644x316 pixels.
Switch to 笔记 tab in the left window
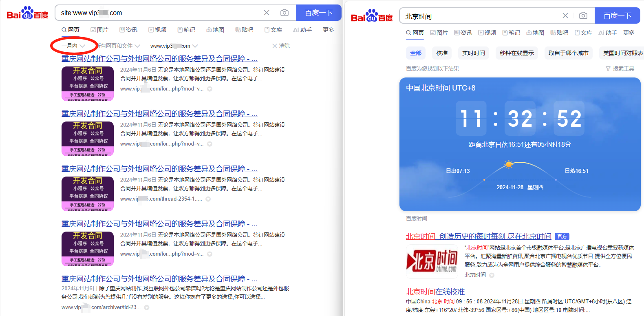coord(186,30)
